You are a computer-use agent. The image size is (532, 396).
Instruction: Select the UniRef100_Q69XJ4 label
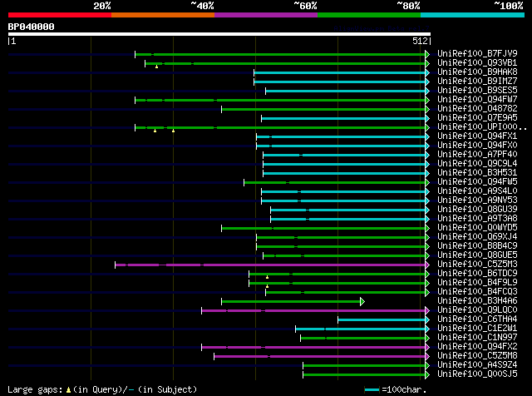point(477,237)
